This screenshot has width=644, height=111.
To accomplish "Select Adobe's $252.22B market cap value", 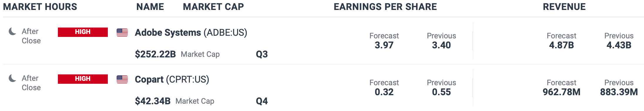I will click(x=155, y=54).
